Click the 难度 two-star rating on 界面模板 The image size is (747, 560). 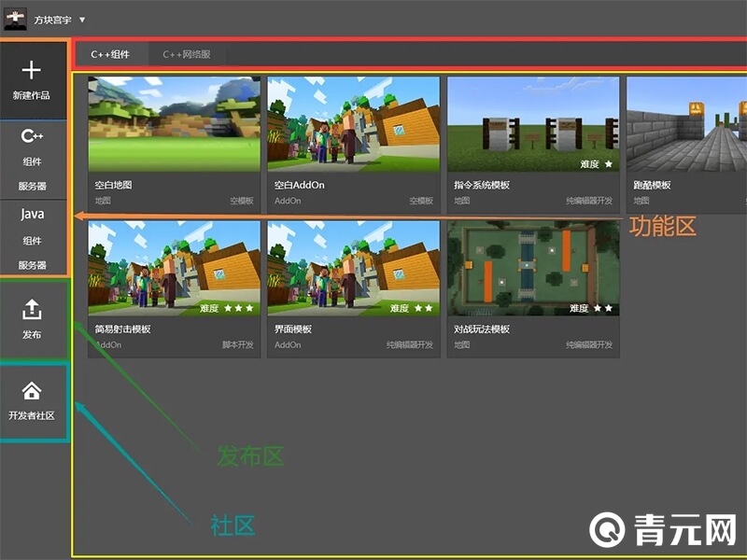411,309
